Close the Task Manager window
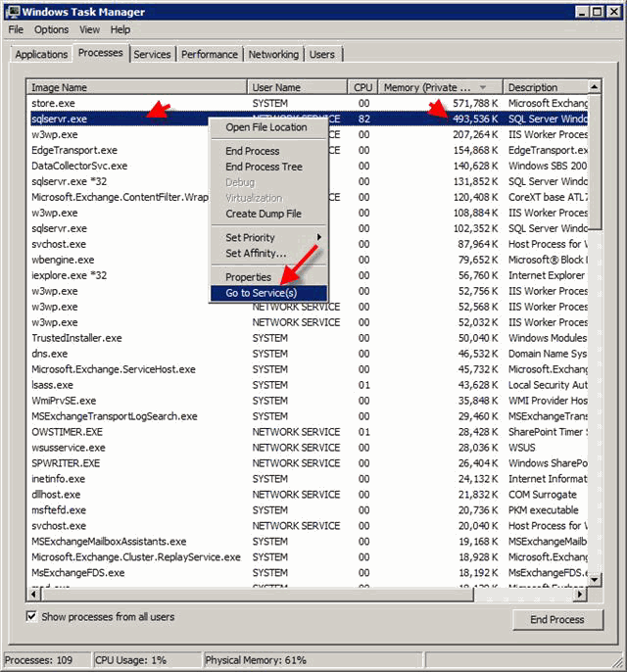 pos(614,12)
